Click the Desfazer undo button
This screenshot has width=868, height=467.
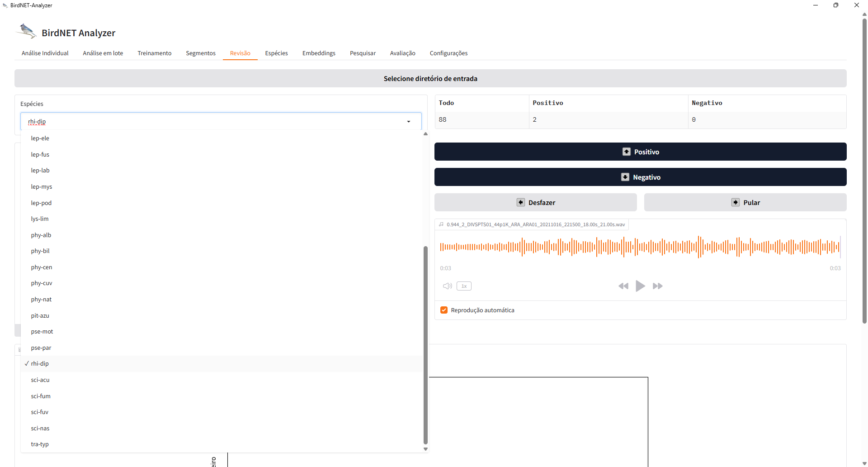click(535, 202)
